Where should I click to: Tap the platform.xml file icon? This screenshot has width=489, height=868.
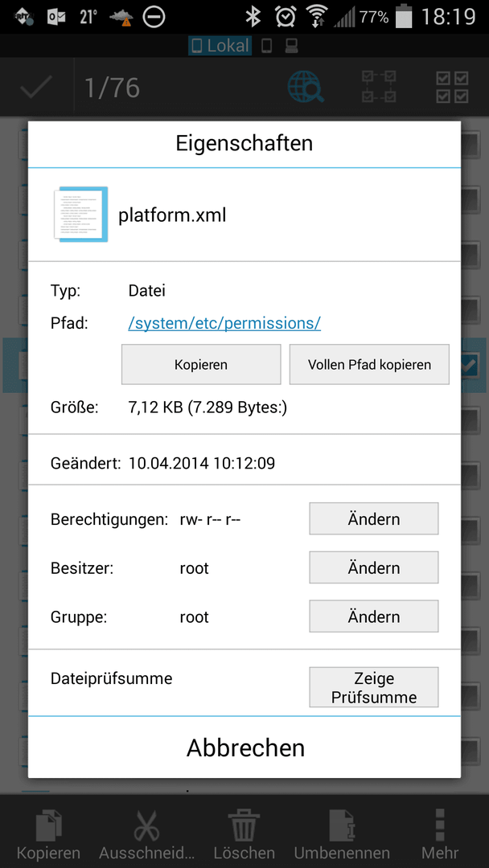(81, 215)
